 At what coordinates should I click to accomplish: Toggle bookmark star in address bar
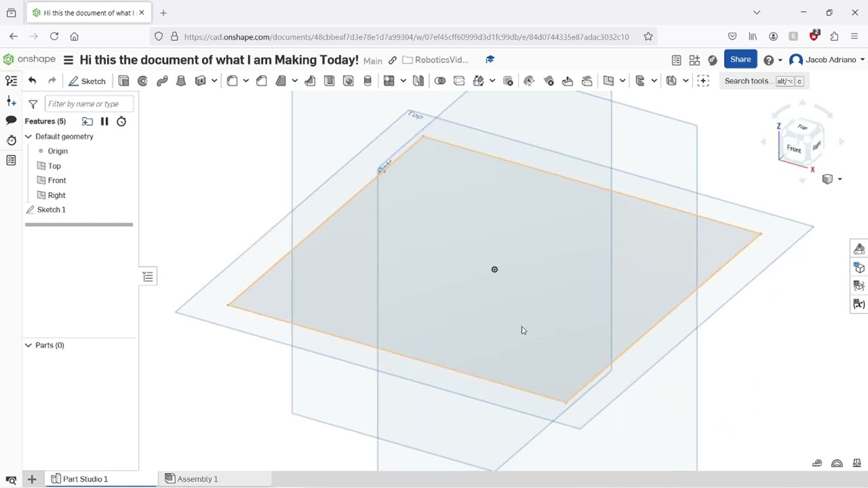tap(648, 37)
